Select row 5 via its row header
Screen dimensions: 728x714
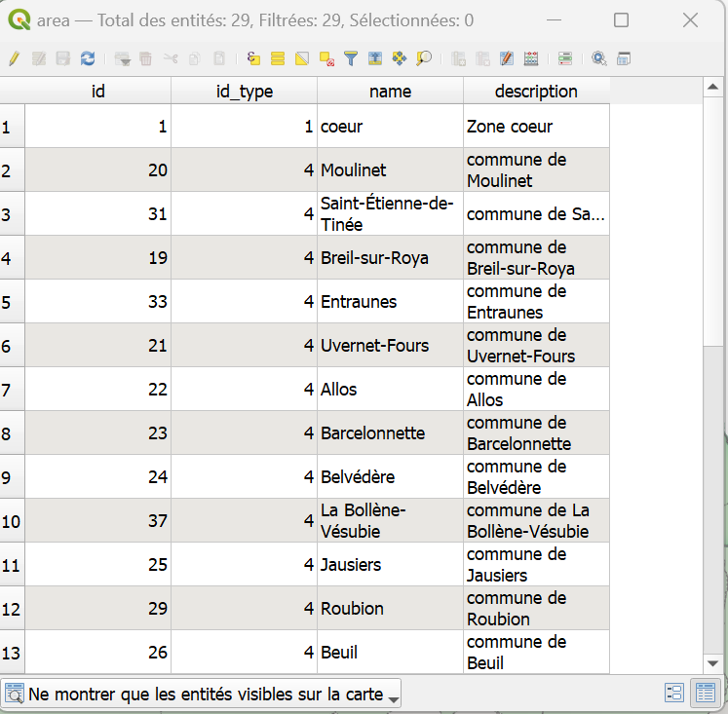tap(12, 302)
